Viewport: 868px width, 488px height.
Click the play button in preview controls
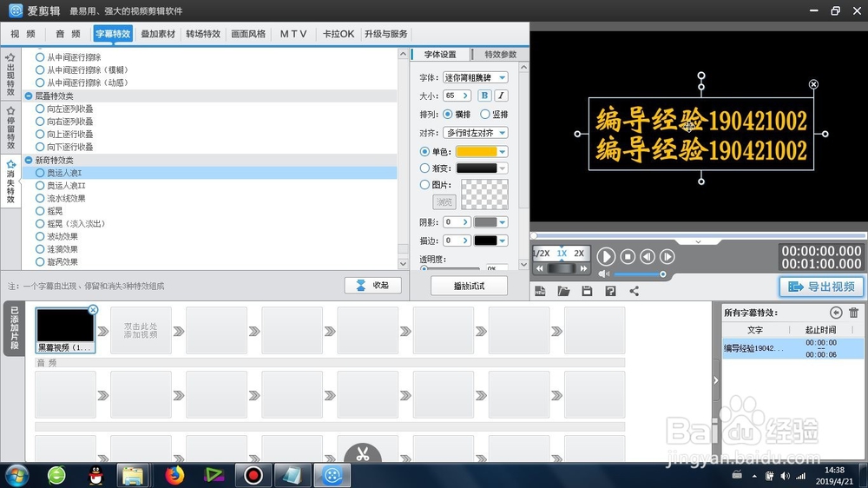click(606, 256)
